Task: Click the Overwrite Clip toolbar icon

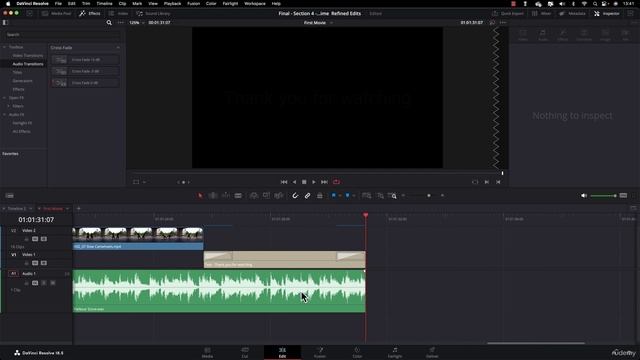Action: tap(266, 196)
